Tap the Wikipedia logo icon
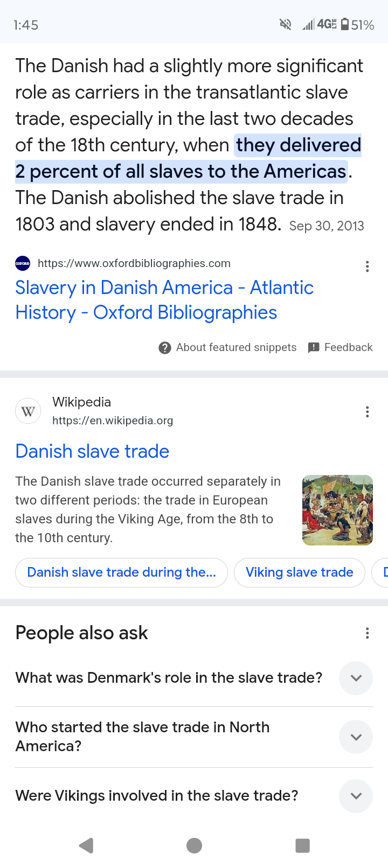 pos(28,411)
